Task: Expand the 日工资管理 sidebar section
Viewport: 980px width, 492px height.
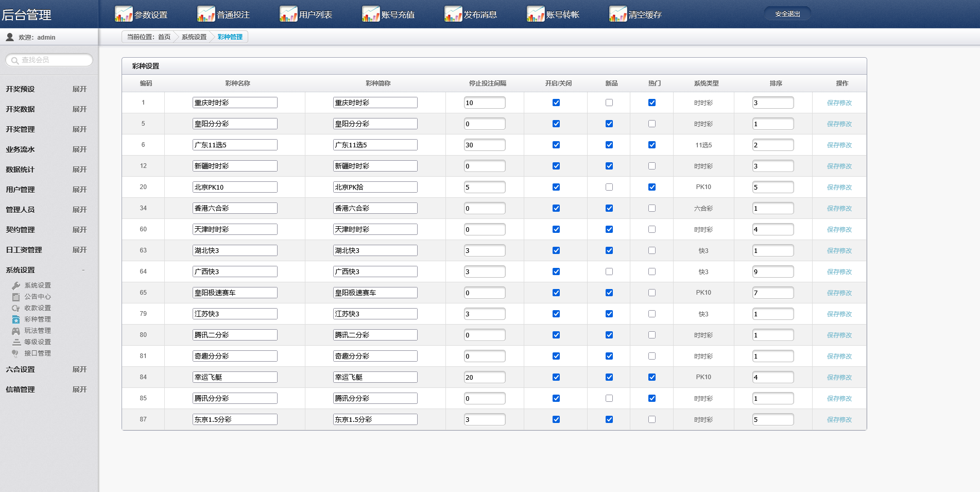Action: coord(79,250)
